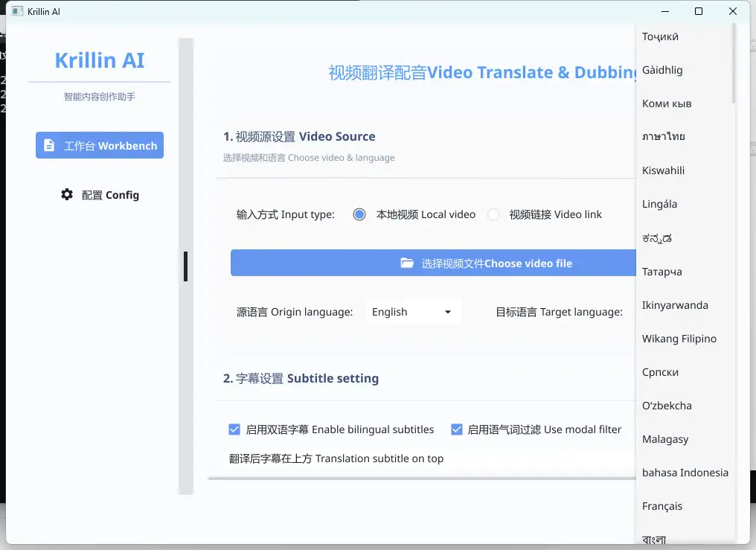
Task: Click the folder icon on the video file button
Action: coord(407,263)
